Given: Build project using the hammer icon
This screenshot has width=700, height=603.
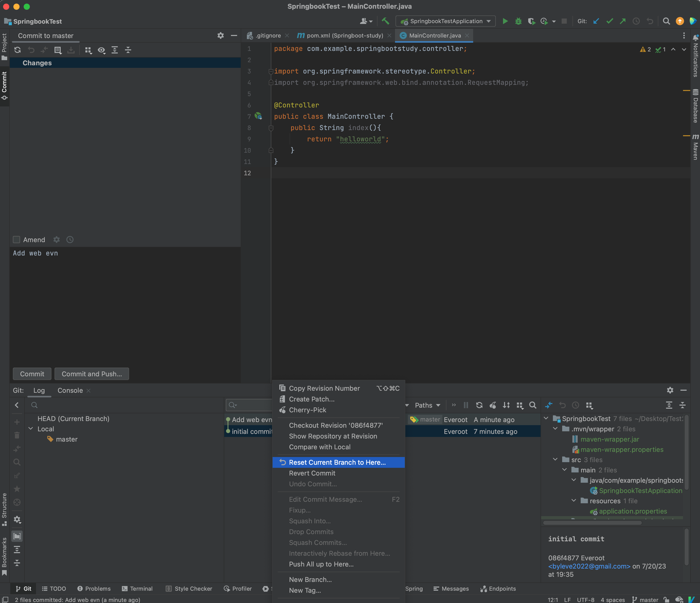Looking at the screenshot, I should [x=385, y=21].
